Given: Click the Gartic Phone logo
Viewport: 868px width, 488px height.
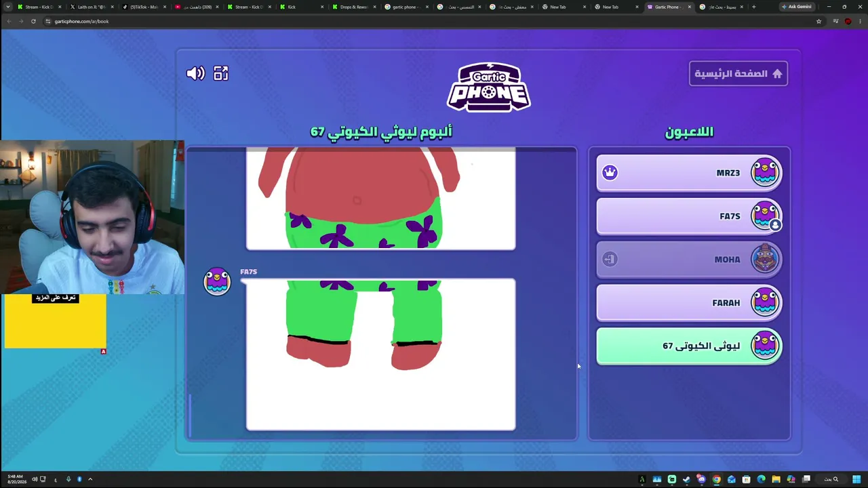Looking at the screenshot, I should pyautogui.click(x=488, y=87).
